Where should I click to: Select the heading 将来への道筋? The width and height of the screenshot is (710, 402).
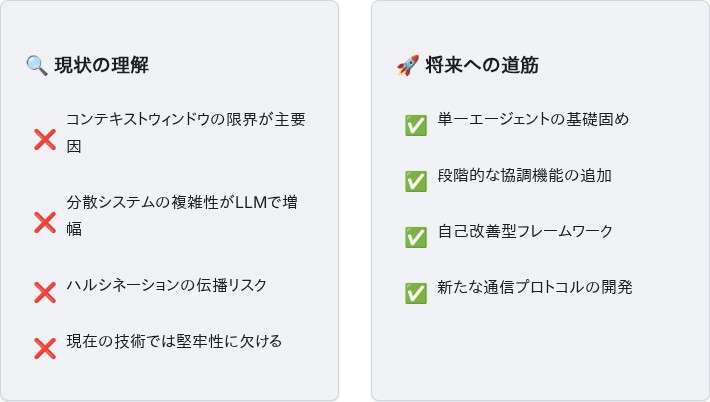click(482, 65)
